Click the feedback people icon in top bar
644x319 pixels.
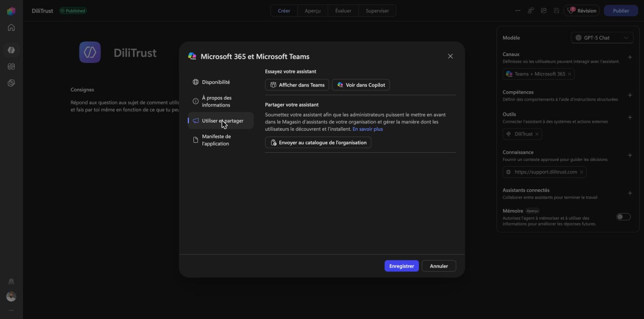tap(531, 11)
